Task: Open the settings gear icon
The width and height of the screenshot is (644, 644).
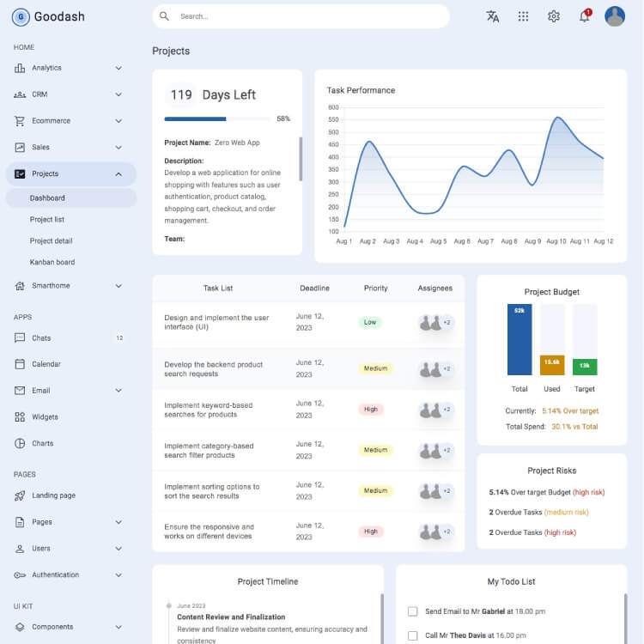Action: (554, 16)
